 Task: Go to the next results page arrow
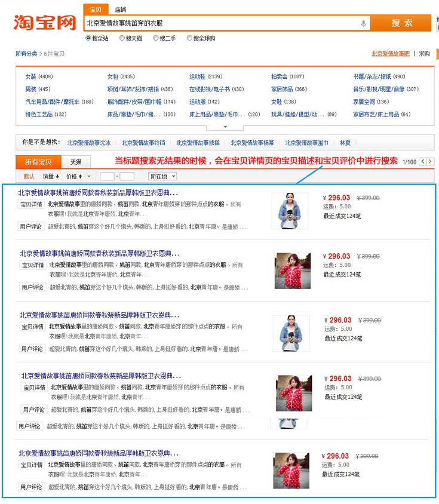coord(430,161)
